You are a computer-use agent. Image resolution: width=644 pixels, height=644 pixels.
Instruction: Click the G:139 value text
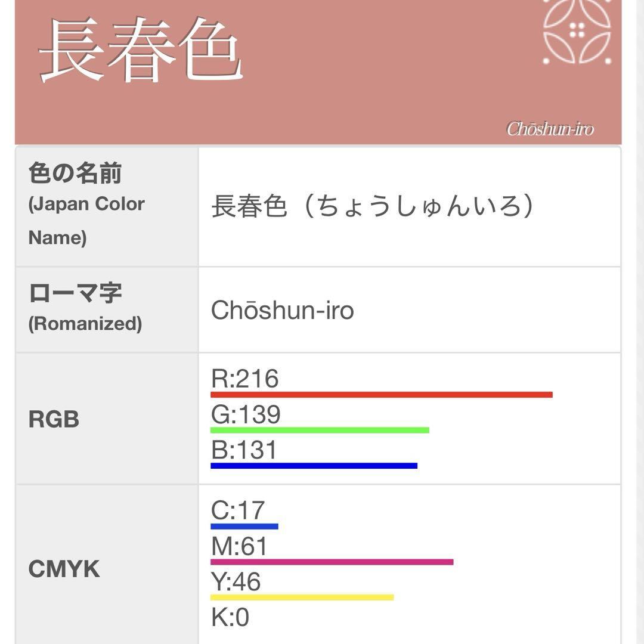(246, 414)
